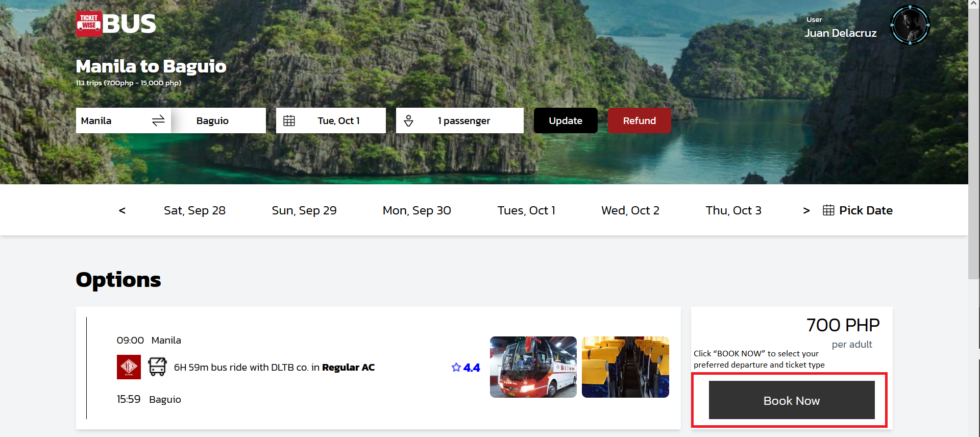View the bus interior seats photo
Screen dimensions: 980x437
tap(625, 367)
